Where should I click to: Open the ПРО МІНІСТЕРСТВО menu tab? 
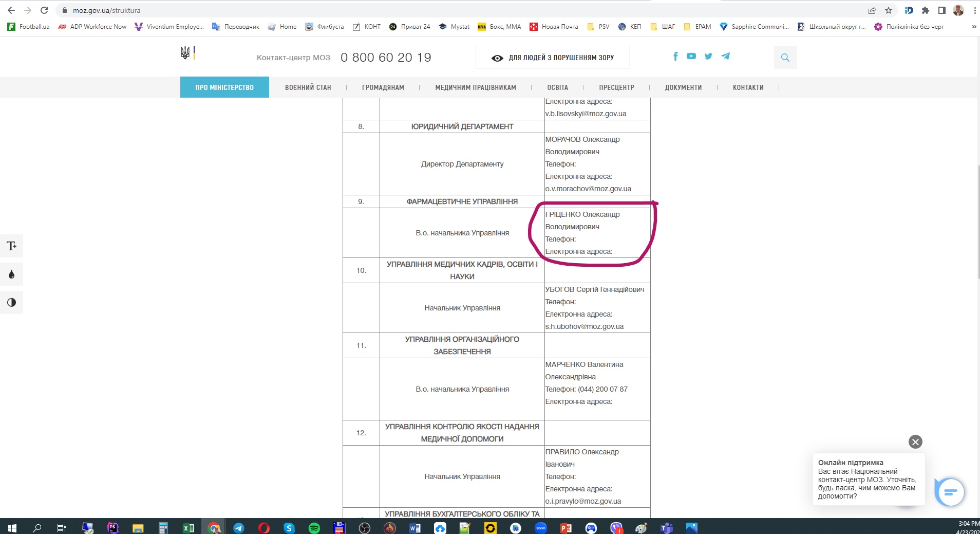[x=224, y=87]
